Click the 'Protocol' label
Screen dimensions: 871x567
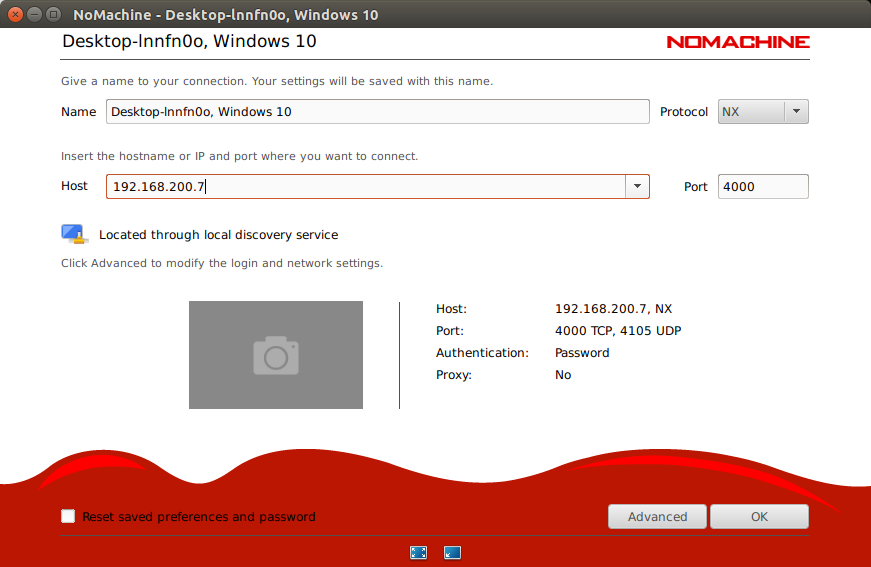[x=684, y=112]
